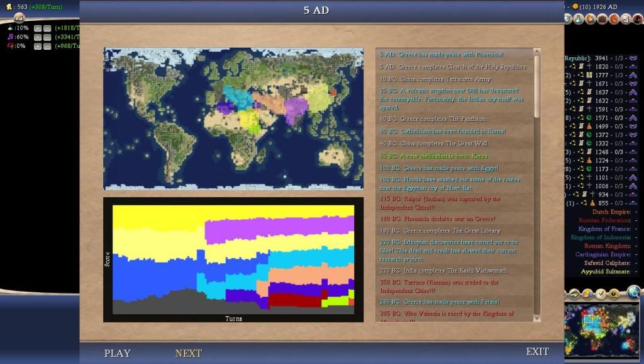Select 'Greece completes The Great Library' entry

(x=440, y=230)
